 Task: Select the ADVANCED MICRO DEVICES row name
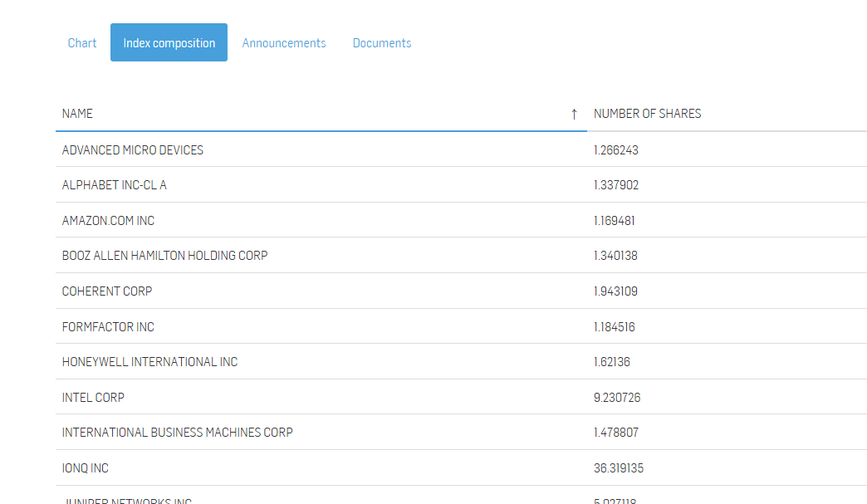click(x=133, y=150)
